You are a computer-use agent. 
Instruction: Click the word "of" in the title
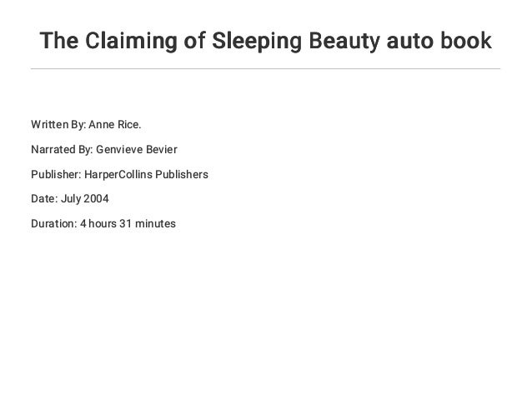195,41
